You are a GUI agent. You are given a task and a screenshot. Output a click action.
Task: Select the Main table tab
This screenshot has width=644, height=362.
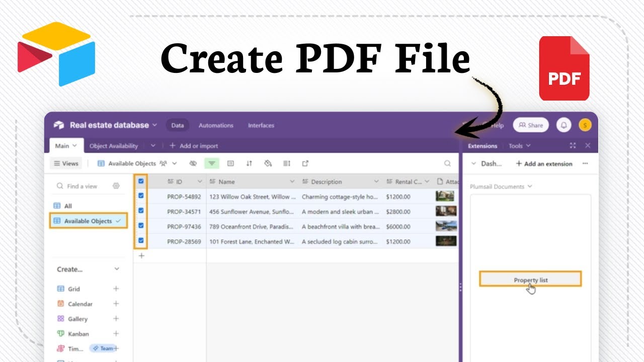66,146
